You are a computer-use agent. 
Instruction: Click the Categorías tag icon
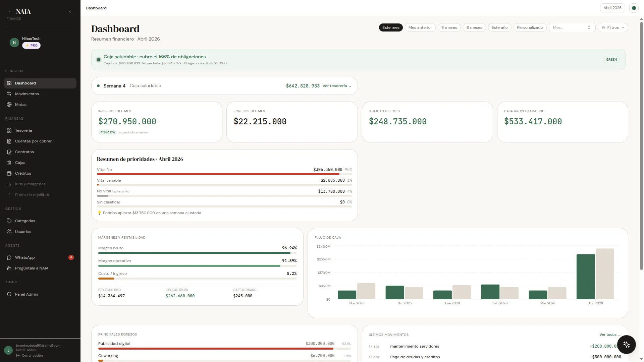9,221
